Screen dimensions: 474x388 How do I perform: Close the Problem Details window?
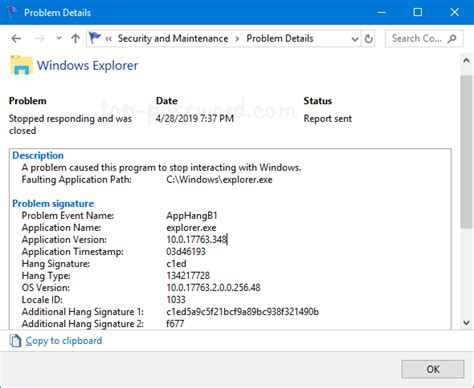click(x=454, y=12)
